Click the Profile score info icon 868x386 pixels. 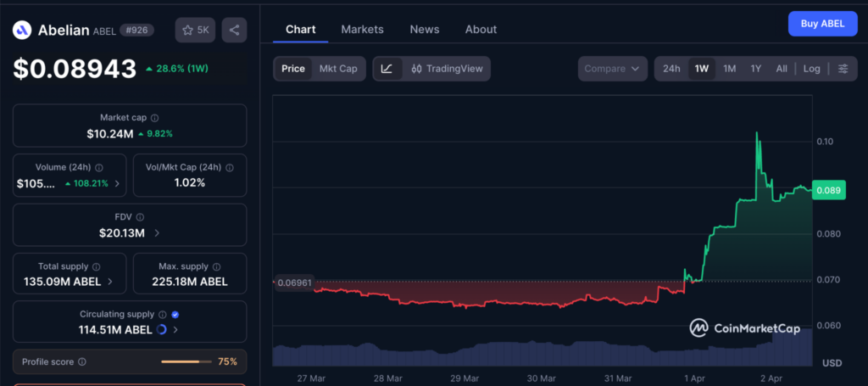[x=82, y=361]
